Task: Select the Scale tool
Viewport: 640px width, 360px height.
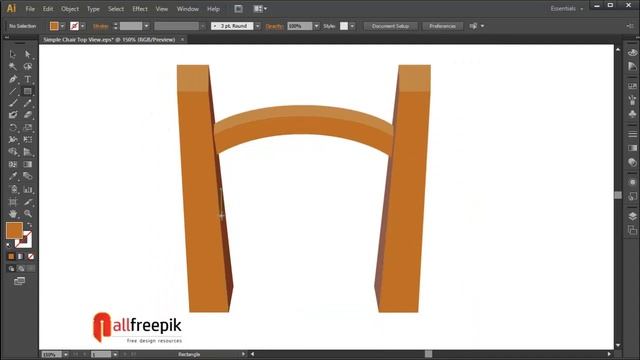Action: tap(28, 127)
